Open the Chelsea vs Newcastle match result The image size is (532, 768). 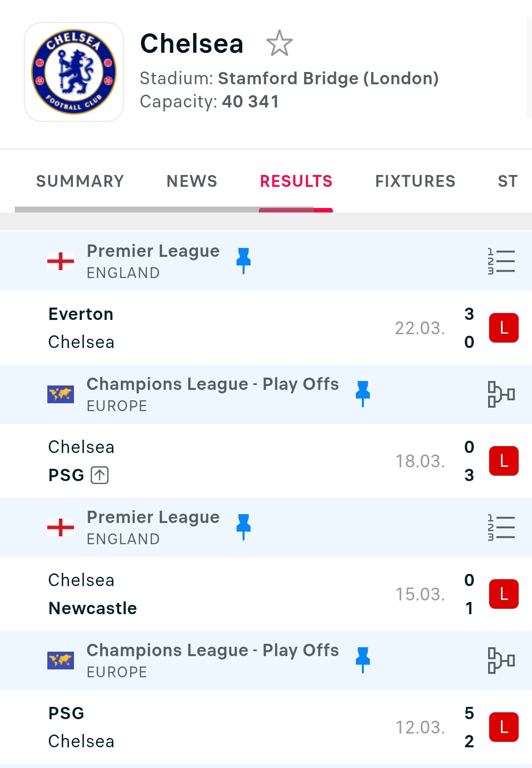247,594
